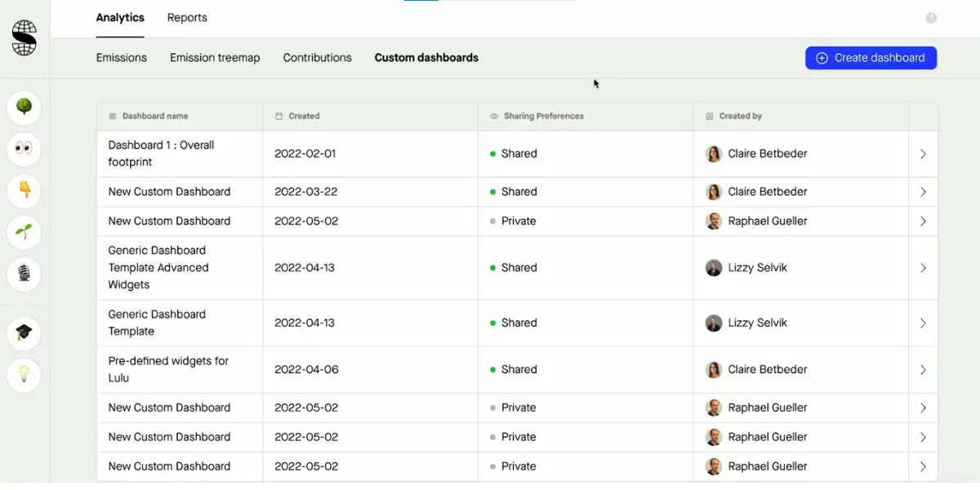Click the Create dashboard button
The width and height of the screenshot is (980, 490).
tap(871, 58)
